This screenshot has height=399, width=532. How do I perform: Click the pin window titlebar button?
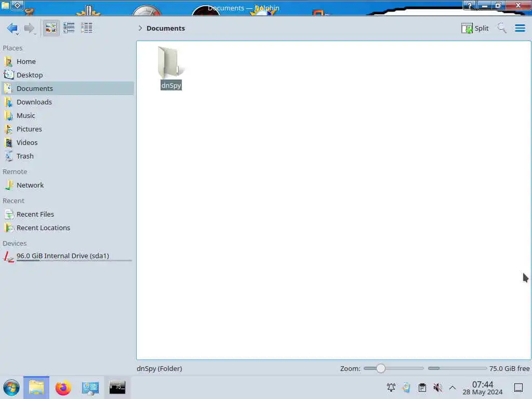(18, 5)
